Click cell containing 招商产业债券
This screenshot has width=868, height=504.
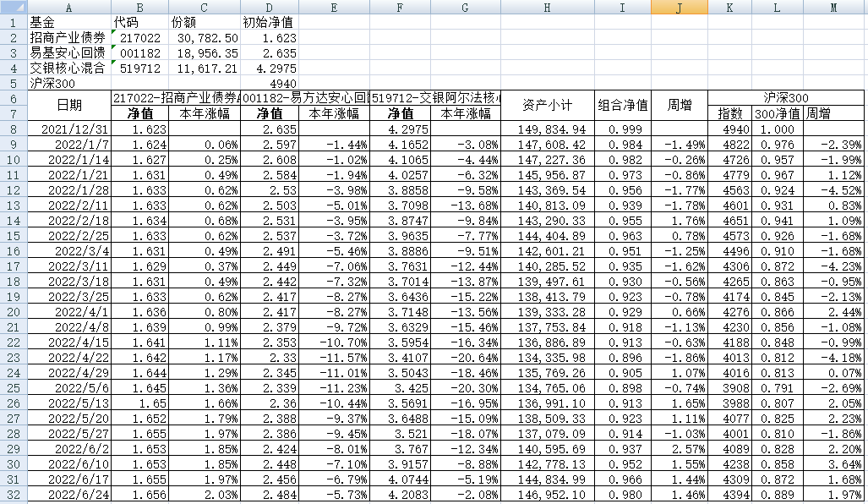coord(69,38)
